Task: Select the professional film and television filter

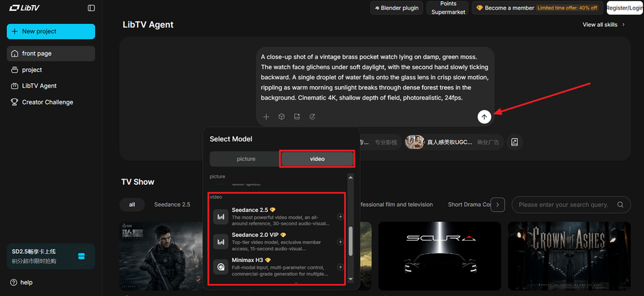Action: coord(396,204)
